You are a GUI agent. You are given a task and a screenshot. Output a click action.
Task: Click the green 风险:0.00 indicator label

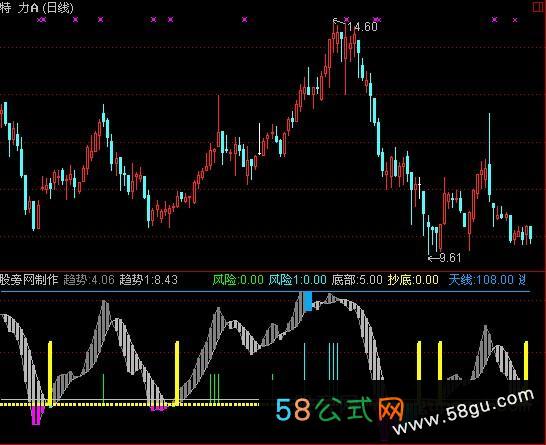click(238, 280)
